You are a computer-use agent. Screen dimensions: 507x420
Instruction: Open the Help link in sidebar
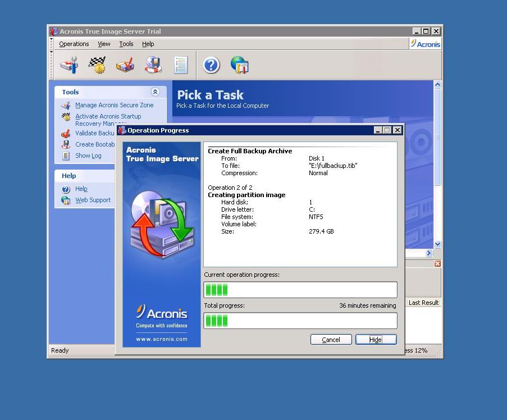tap(81, 189)
